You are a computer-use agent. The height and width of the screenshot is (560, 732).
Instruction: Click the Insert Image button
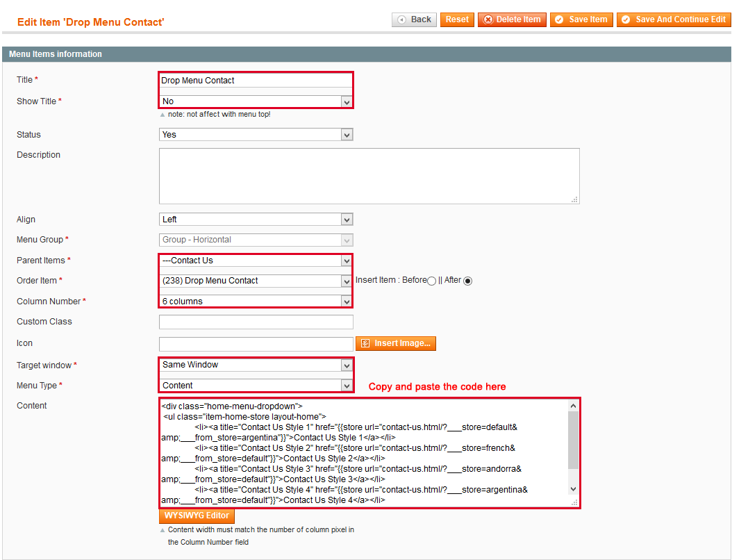pyautogui.click(x=396, y=343)
